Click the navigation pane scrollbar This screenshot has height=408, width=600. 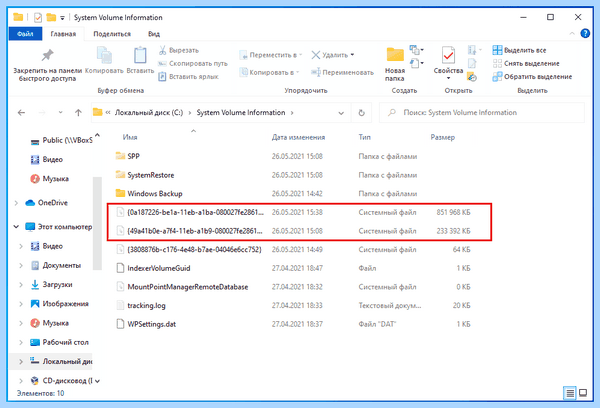point(97,223)
